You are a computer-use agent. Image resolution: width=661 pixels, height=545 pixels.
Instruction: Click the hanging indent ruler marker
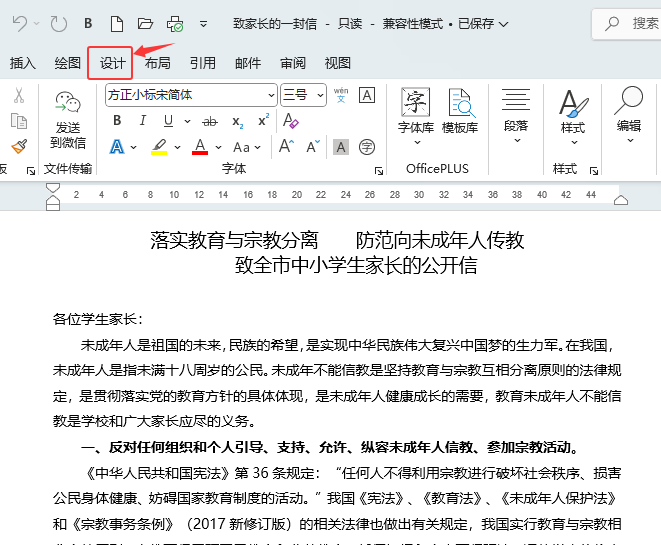[53, 199]
